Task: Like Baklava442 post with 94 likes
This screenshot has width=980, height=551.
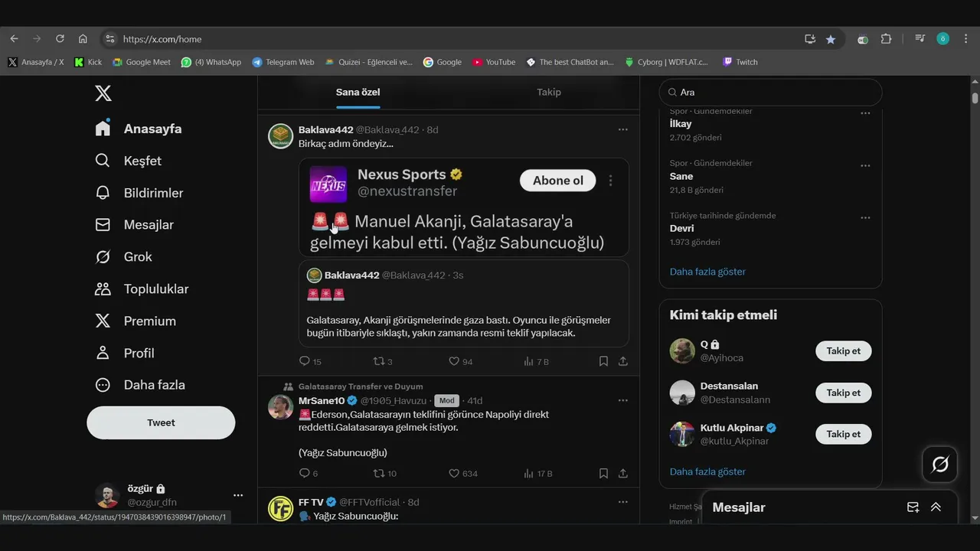Action: 460,361
